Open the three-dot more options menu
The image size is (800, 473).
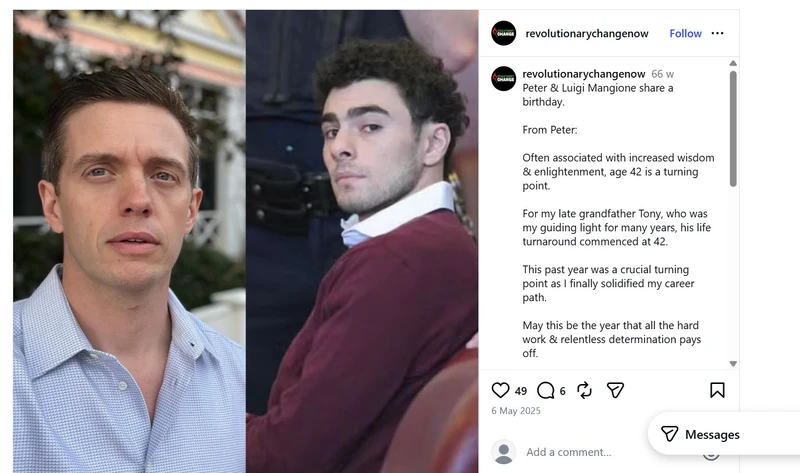coord(717,33)
